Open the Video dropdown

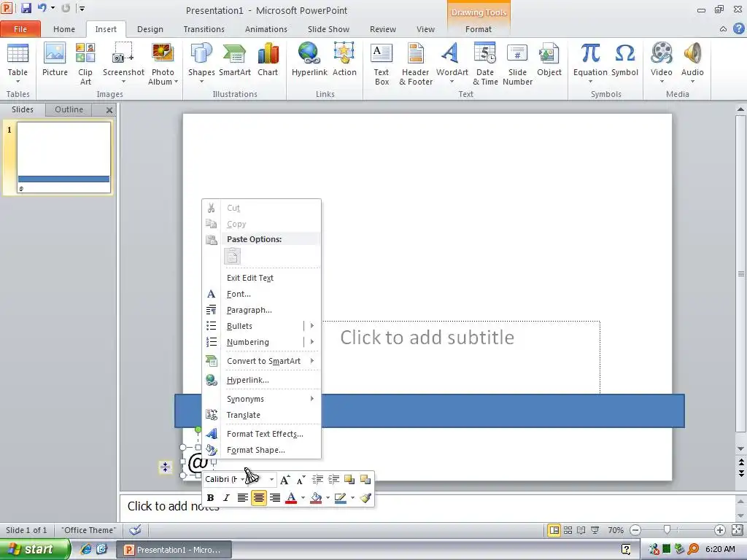[661, 82]
